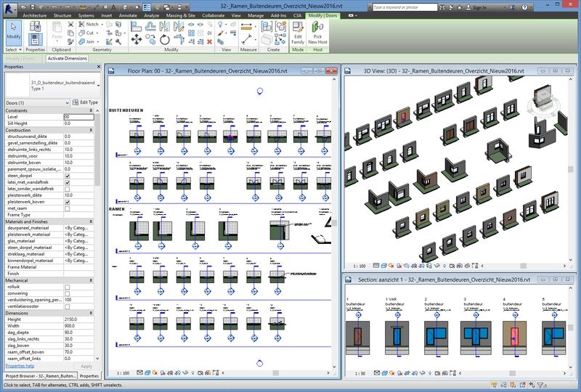Click the Height value field
The width and height of the screenshot is (581, 392).
(x=78, y=319)
